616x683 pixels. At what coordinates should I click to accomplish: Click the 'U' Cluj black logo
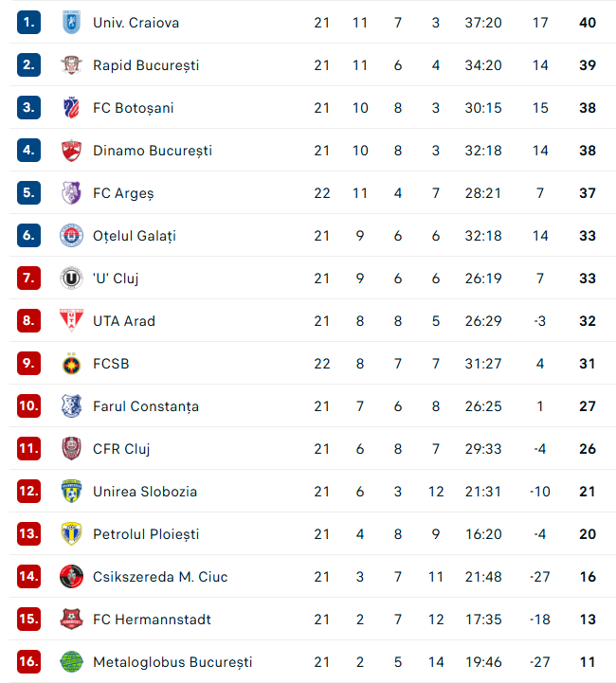(71, 279)
